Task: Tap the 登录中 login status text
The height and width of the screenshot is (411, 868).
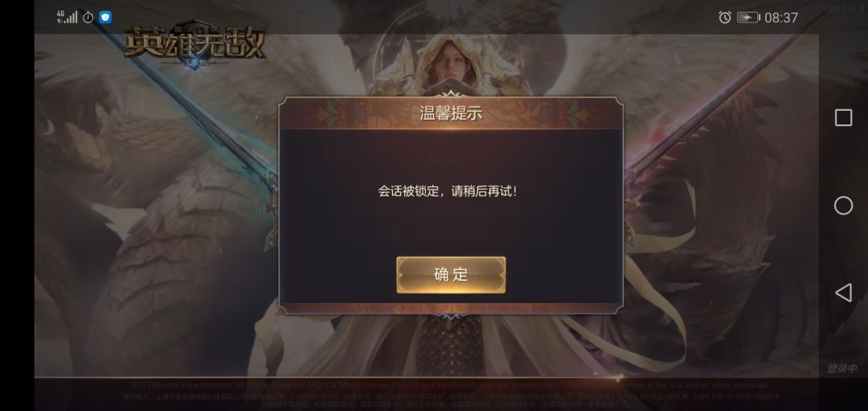Action: coord(842,368)
